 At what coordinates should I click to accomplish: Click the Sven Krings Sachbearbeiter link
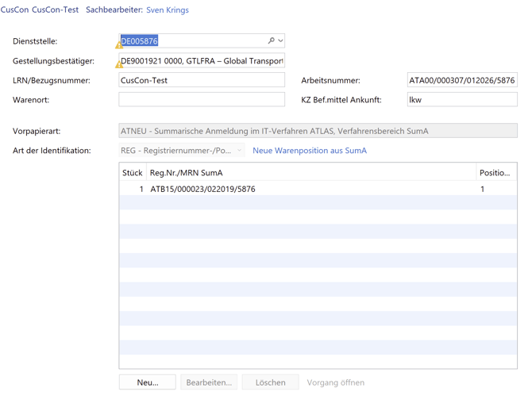168,10
